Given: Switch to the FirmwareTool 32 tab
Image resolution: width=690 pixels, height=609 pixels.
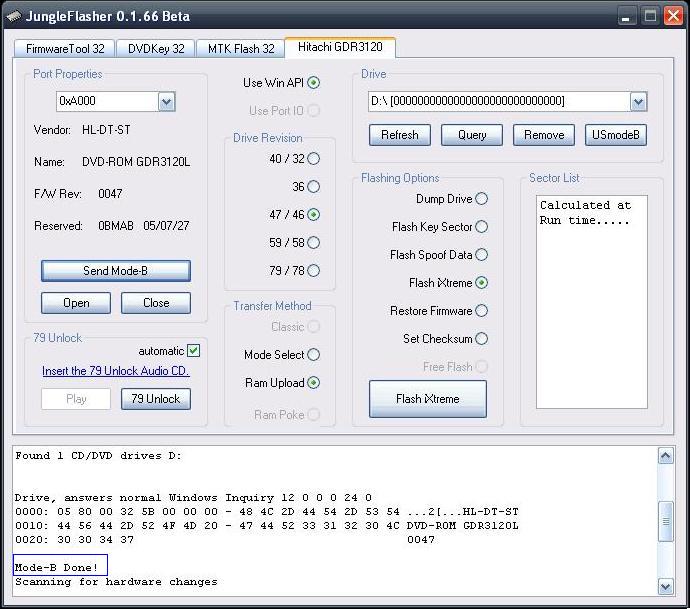Looking at the screenshot, I should click(x=65, y=48).
